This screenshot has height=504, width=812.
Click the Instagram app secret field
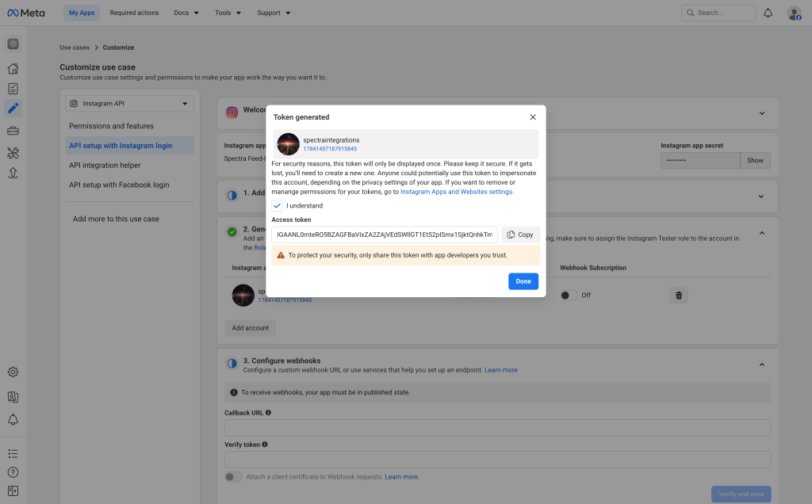click(700, 160)
